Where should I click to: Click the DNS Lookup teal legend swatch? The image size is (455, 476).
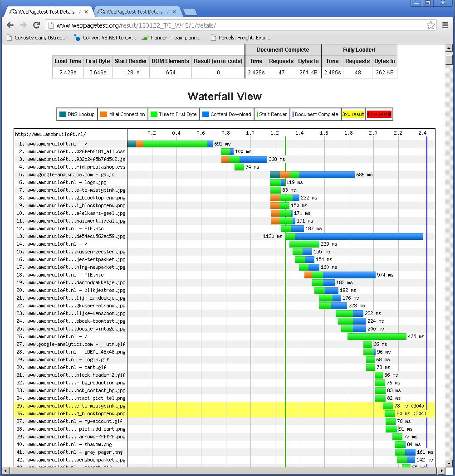(x=63, y=114)
